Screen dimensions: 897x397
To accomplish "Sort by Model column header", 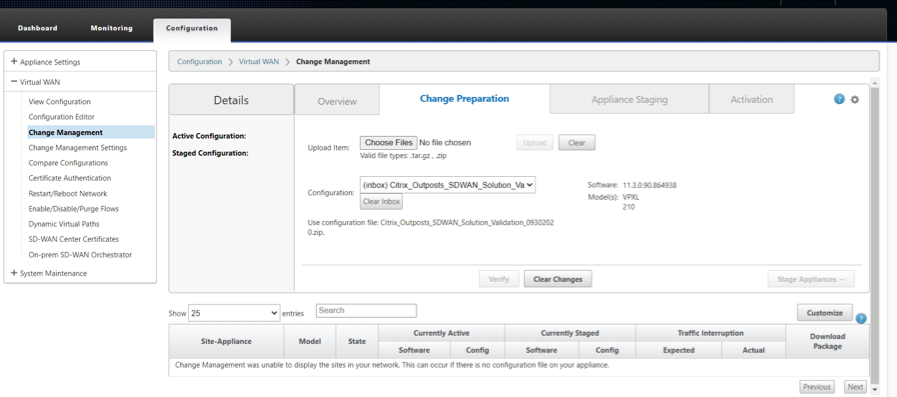I will pos(309,341).
